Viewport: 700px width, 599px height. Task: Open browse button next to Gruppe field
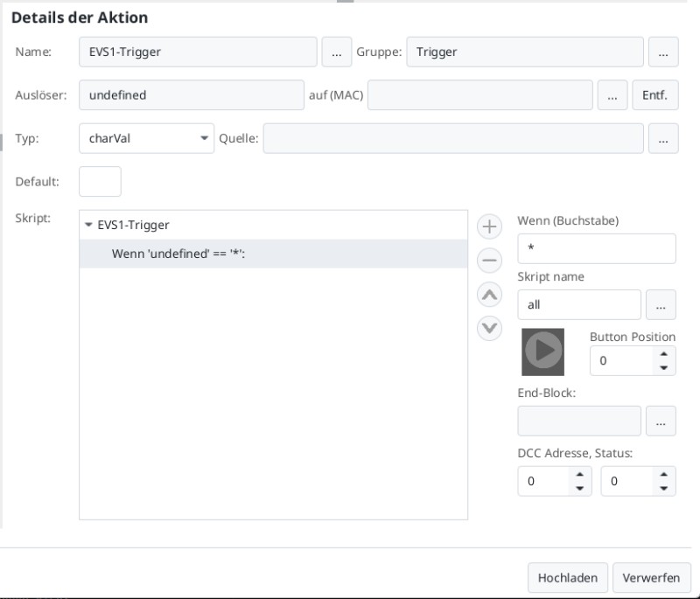tap(663, 52)
